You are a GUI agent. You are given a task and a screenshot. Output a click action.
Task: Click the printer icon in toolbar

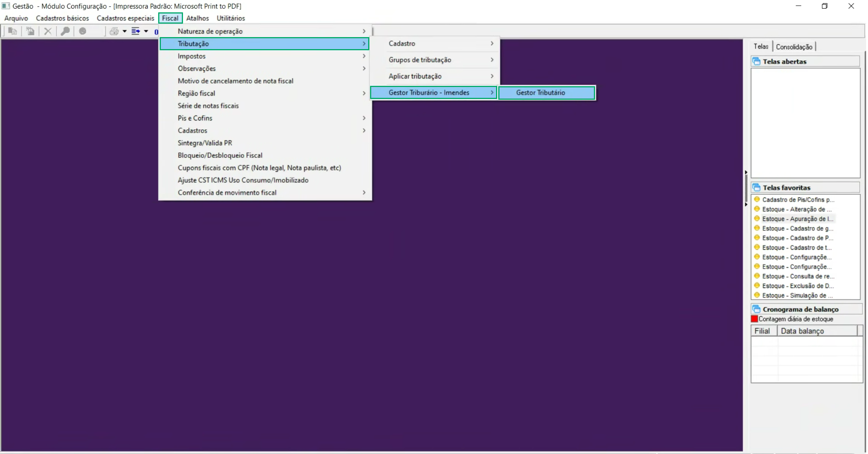[114, 31]
